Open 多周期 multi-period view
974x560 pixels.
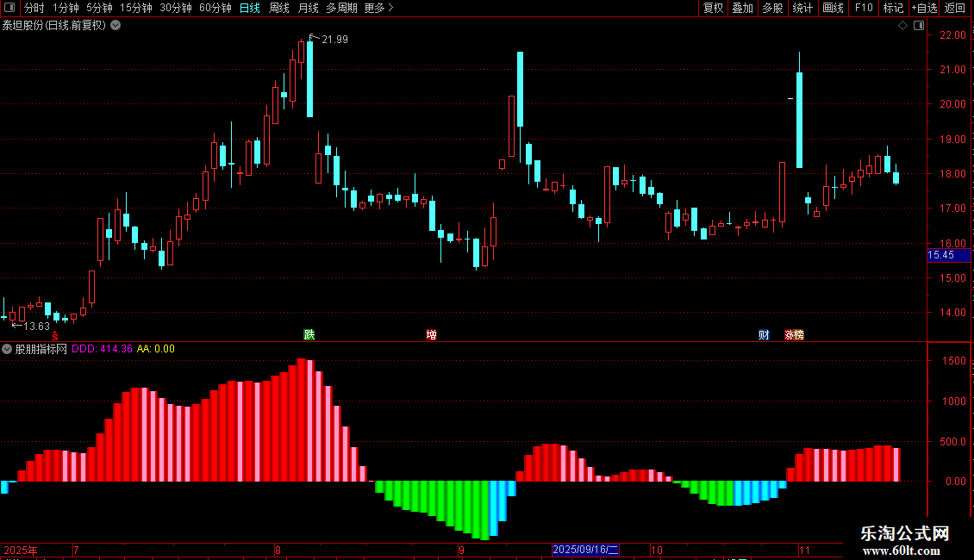pos(341,8)
